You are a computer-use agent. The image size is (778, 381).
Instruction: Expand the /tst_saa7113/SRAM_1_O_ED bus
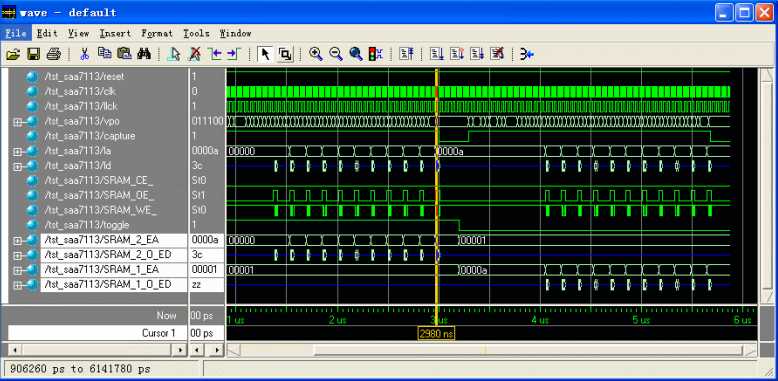click(x=17, y=285)
